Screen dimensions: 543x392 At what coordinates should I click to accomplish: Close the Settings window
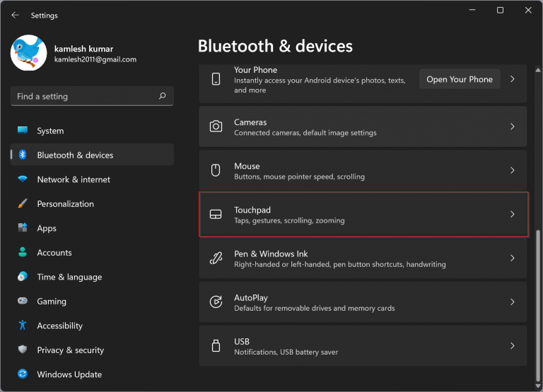(528, 10)
